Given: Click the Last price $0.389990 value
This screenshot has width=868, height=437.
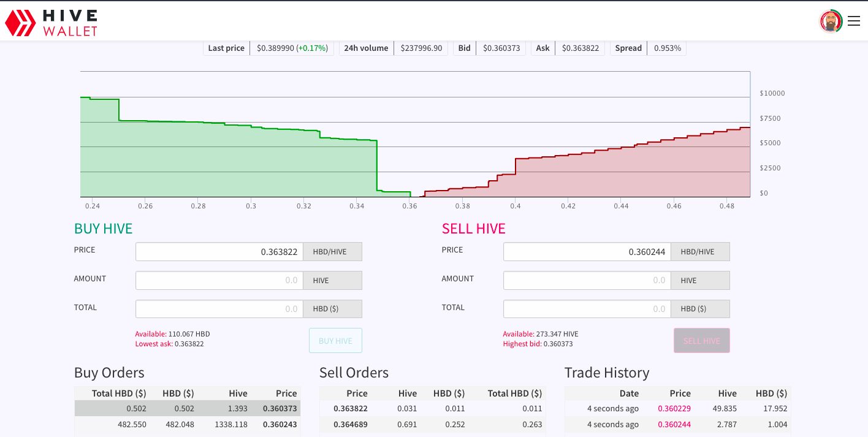Looking at the screenshot, I should click(x=292, y=48).
